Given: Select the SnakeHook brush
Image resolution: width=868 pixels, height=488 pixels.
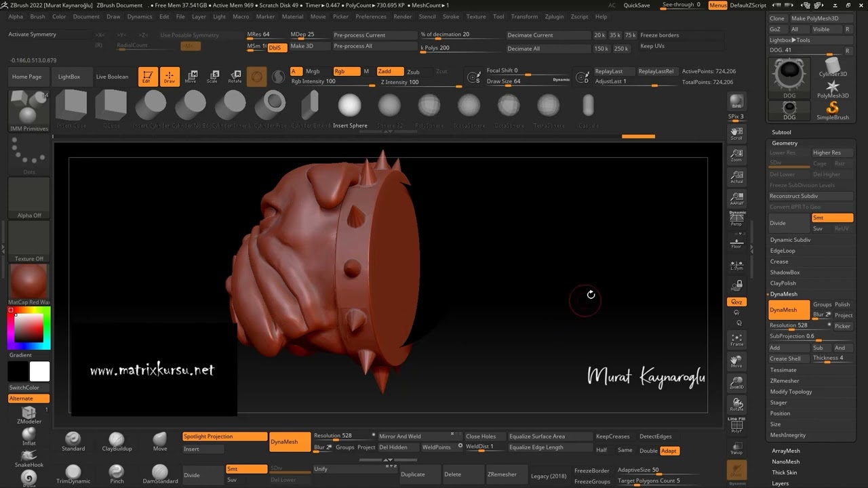Looking at the screenshot, I should (x=29, y=458).
